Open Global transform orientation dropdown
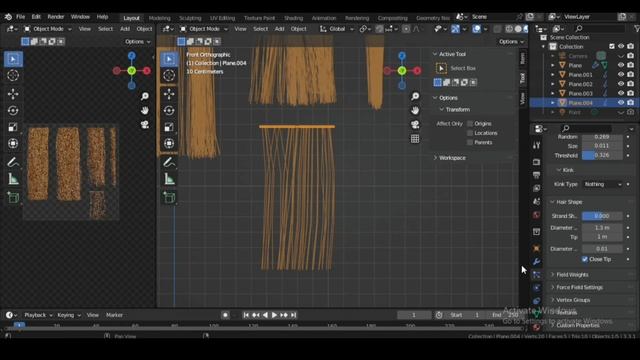 tap(337, 29)
